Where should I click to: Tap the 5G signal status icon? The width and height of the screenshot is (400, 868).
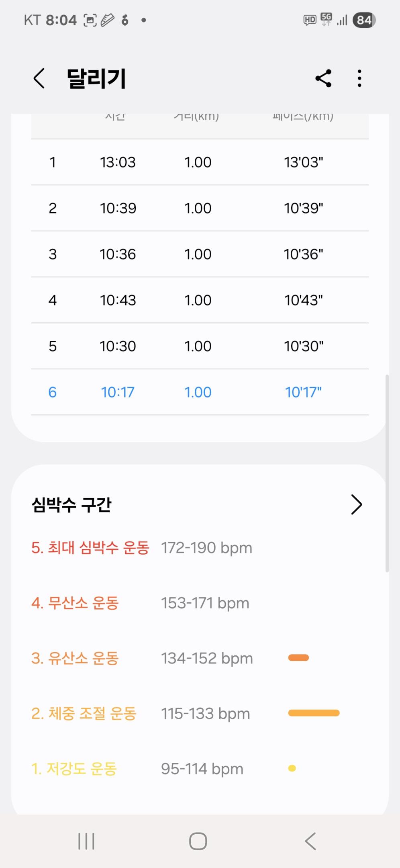click(327, 19)
